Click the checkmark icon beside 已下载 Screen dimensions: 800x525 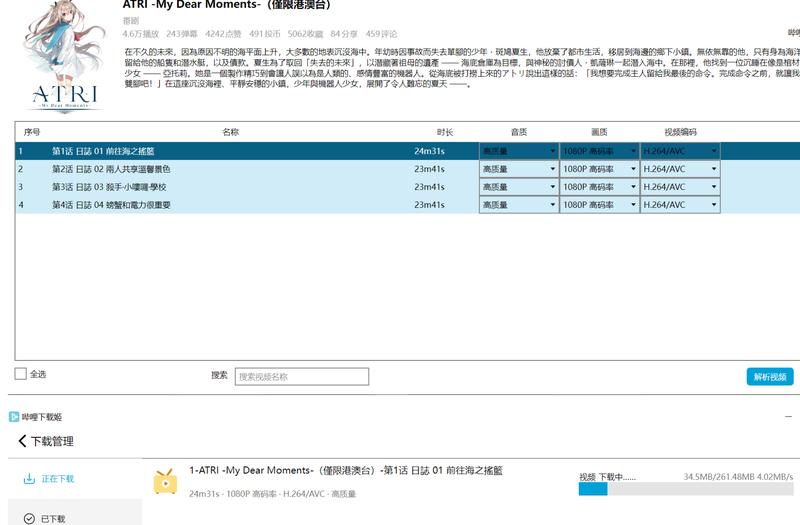29,518
